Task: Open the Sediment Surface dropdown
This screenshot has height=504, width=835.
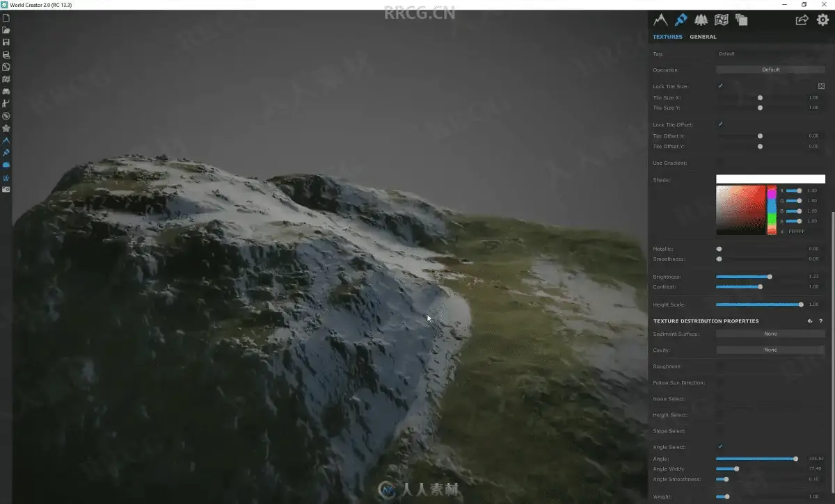Action: click(770, 334)
